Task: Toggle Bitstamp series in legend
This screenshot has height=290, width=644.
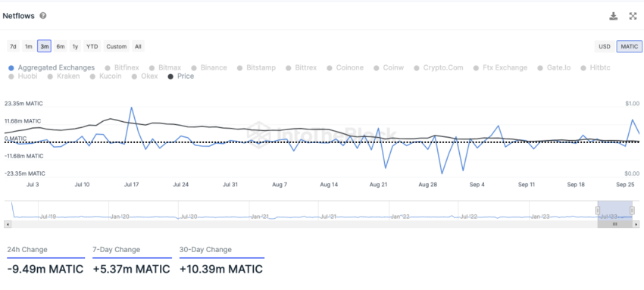Action: coord(256,67)
